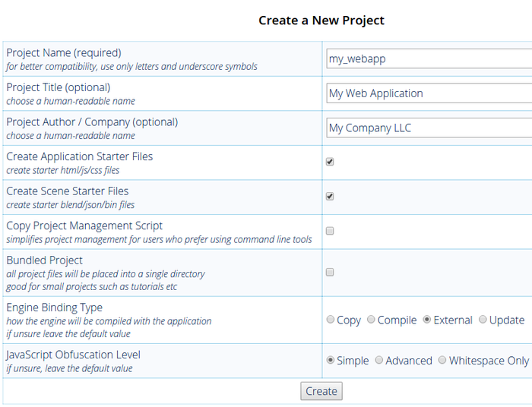This screenshot has height=407, width=532.
Task: Select Update engine binding type
Action: click(483, 320)
